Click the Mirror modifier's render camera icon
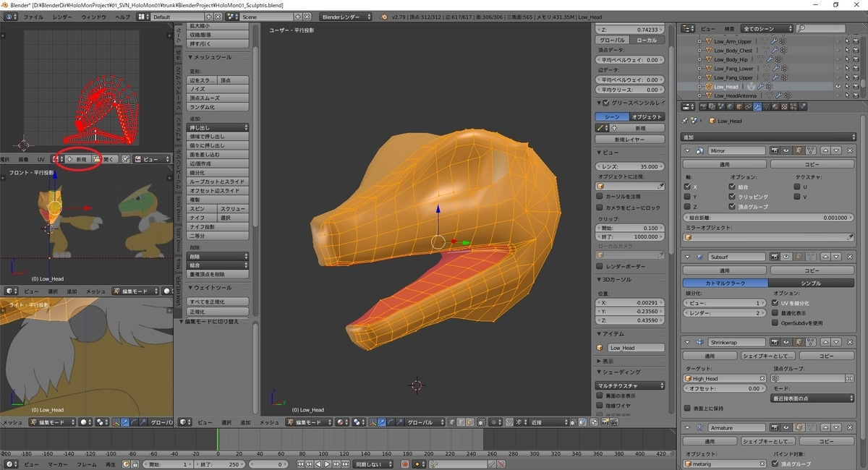The height and width of the screenshot is (470, 868). (x=774, y=150)
